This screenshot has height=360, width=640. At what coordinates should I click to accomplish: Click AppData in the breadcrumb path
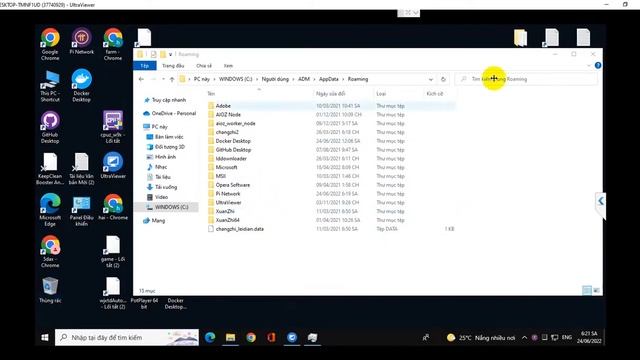point(329,79)
